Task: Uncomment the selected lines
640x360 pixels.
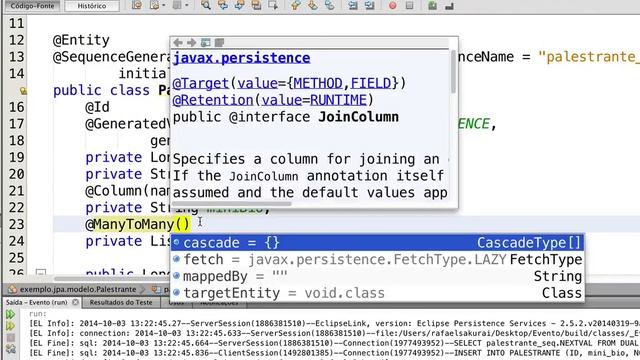Action: coord(449,6)
